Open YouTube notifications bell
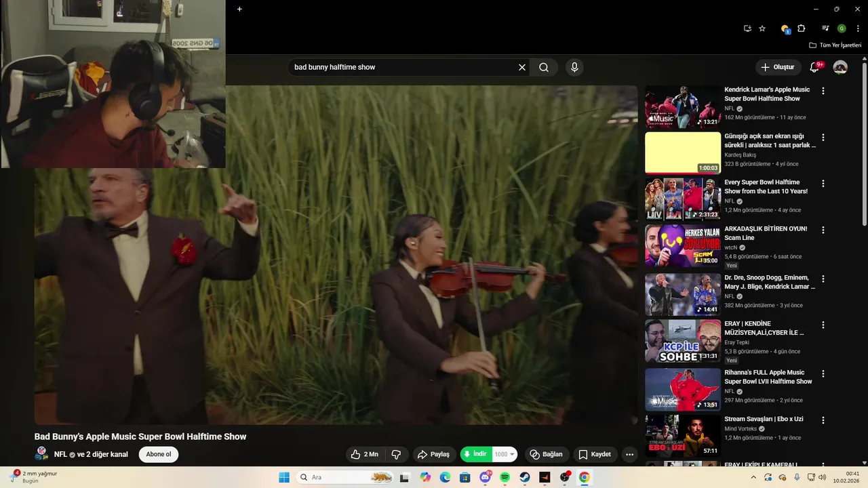Screen dimensions: 868x488 pos(815,67)
